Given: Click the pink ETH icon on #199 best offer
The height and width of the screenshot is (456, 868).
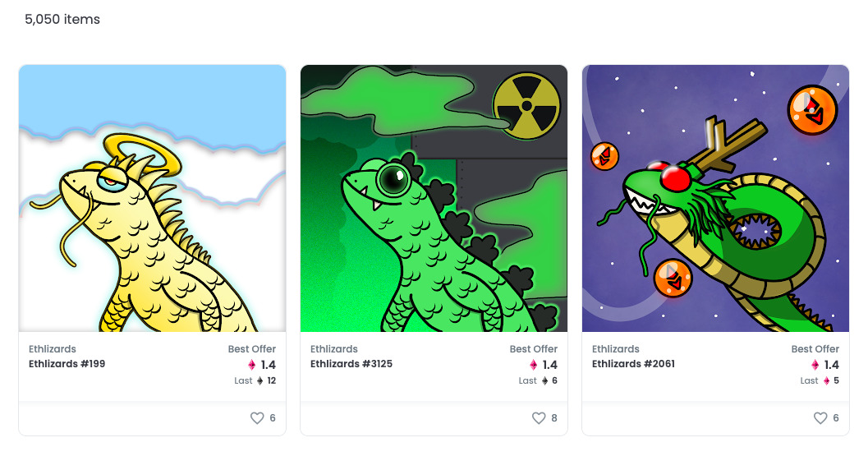Looking at the screenshot, I should [x=252, y=365].
